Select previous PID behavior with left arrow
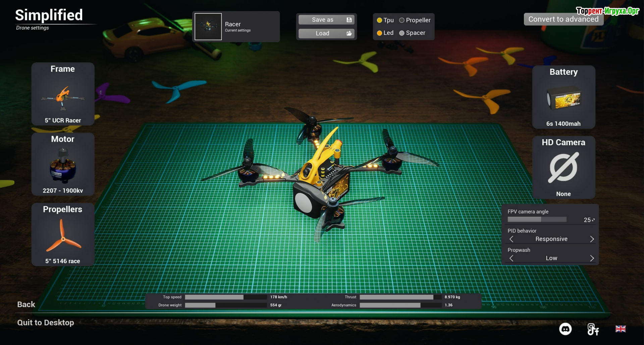Screen dimensions: 644x345 [512, 239]
